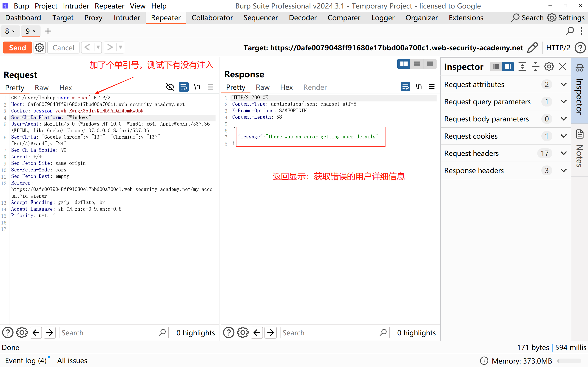Expand the Request headers section
Viewport: 588px width, 367px height.
click(564, 153)
